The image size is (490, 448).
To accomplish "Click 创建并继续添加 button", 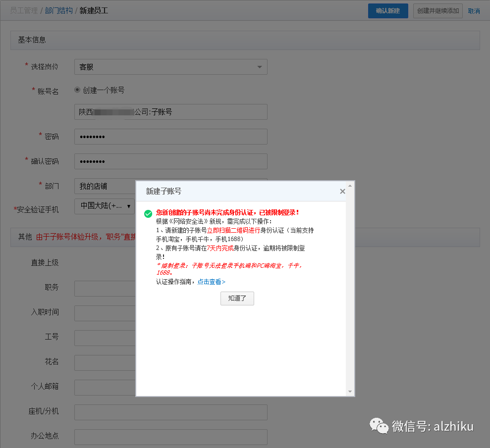I will pos(438,11).
